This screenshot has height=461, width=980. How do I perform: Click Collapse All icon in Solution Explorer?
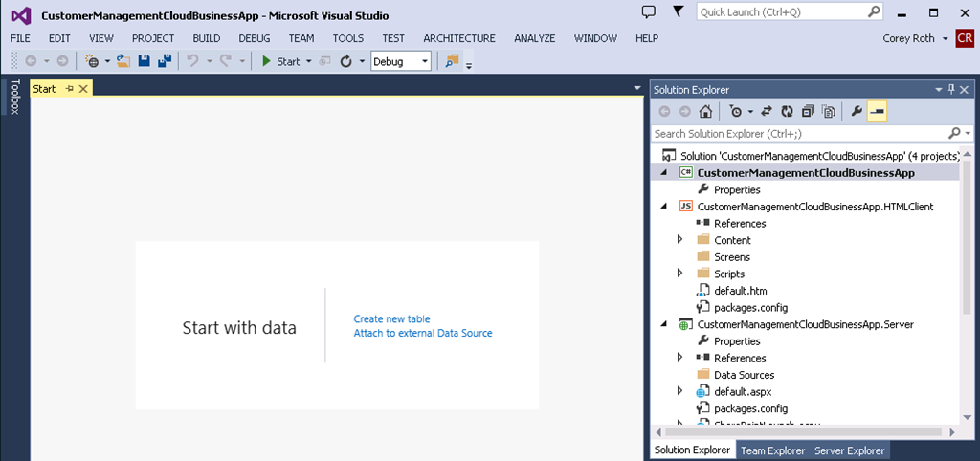pyautogui.click(x=808, y=112)
